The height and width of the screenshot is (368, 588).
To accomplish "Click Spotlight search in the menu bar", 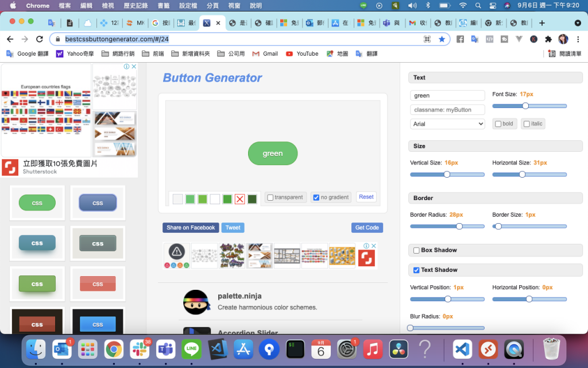I will pyautogui.click(x=478, y=6).
